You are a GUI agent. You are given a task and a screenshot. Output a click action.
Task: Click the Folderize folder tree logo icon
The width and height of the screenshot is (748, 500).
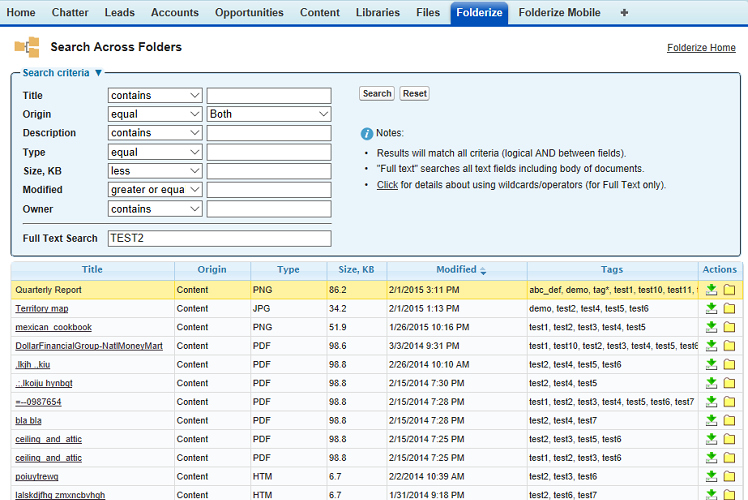click(27, 47)
